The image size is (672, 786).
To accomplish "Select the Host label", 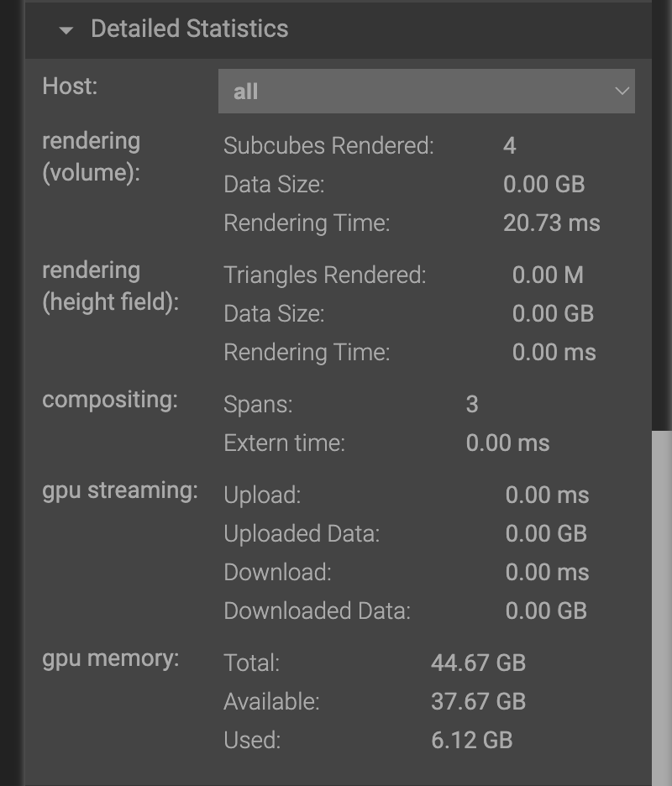I will click(70, 86).
